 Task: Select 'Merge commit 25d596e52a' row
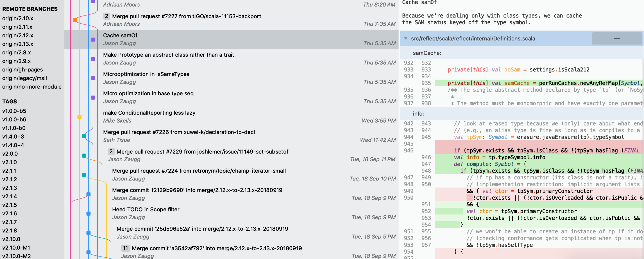pos(231,232)
